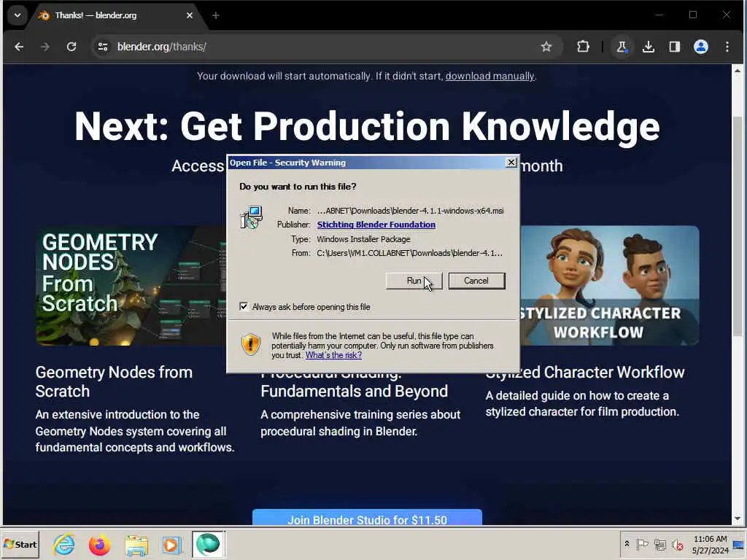Click the browser forward arrow
The image size is (747, 560).
coord(45,47)
